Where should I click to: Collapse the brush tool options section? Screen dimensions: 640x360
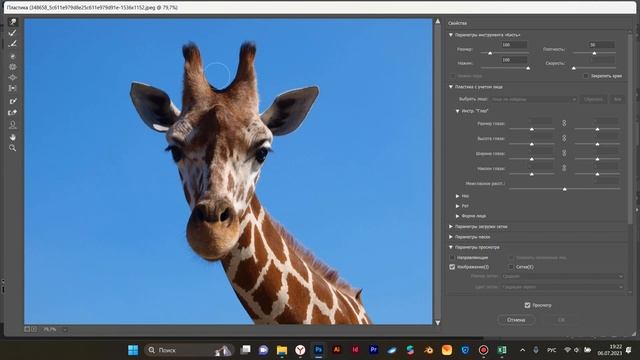pos(451,35)
